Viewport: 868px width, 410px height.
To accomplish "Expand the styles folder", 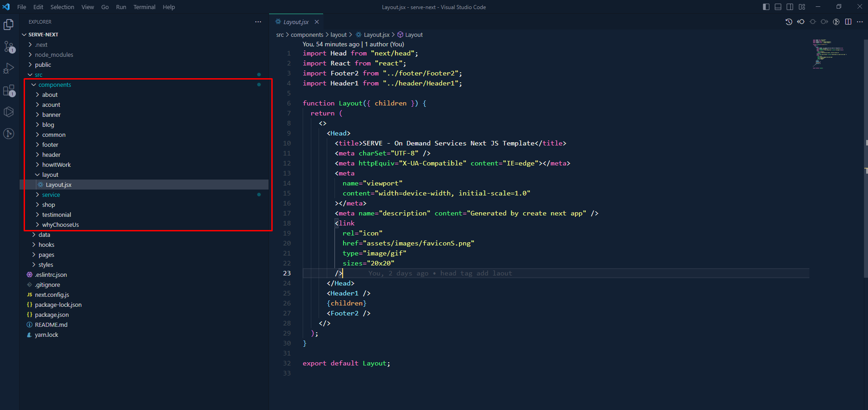I will pyautogui.click(x=144, y=265).
